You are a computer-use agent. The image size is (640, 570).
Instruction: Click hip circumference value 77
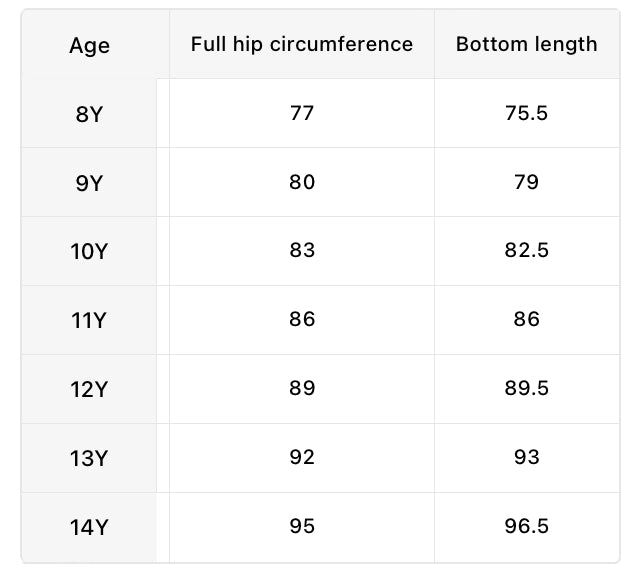click(x=302, y=113)
